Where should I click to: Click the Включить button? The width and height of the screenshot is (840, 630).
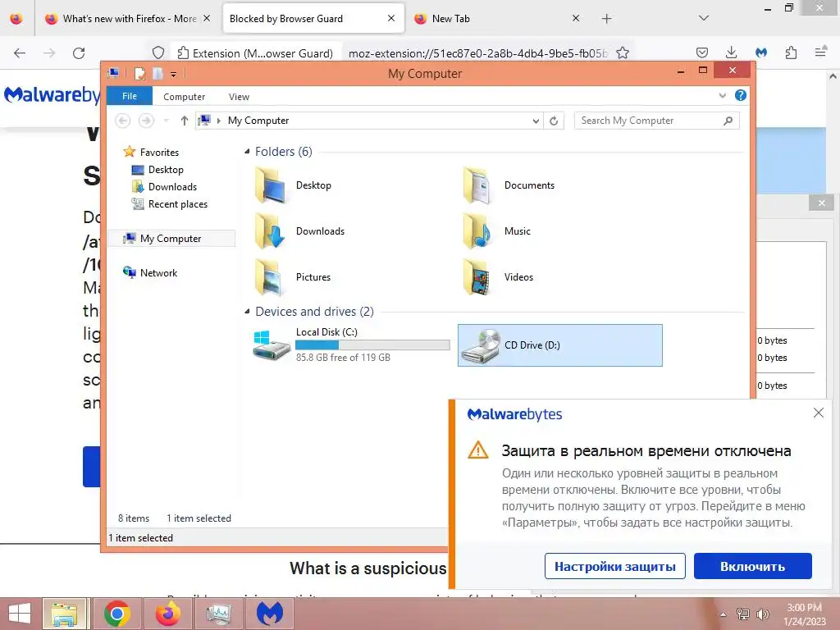[752, 566]
